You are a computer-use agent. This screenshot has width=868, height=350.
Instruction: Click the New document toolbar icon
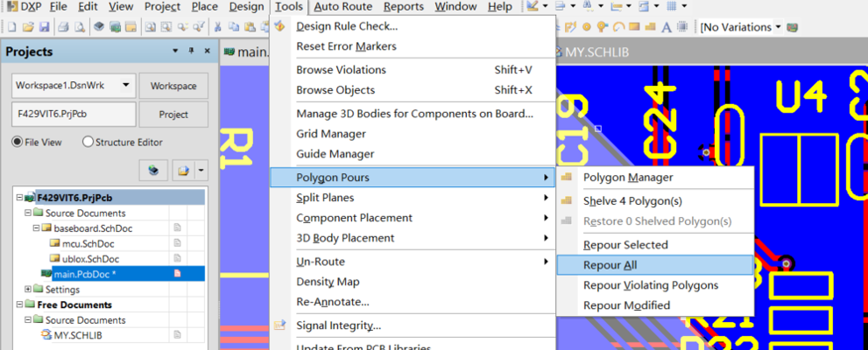(11, 27)
